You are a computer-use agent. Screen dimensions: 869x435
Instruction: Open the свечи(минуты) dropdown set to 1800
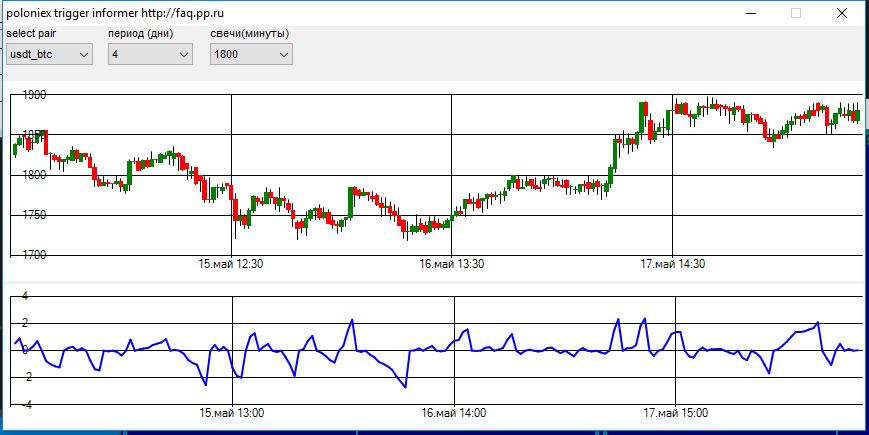point(251,55)
